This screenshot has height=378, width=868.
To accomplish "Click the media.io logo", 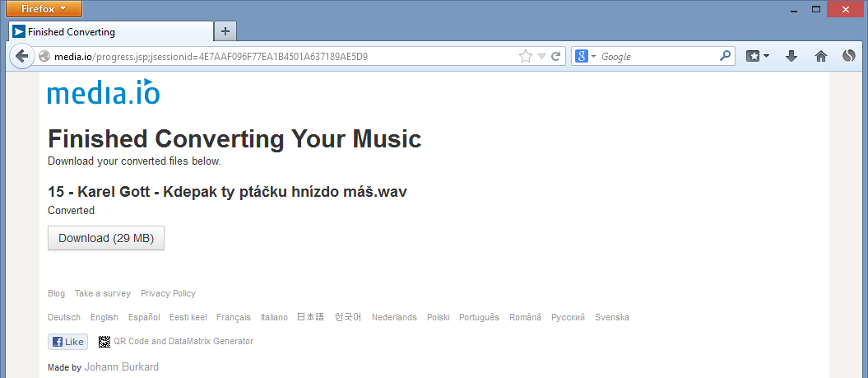I will point(104,91).
